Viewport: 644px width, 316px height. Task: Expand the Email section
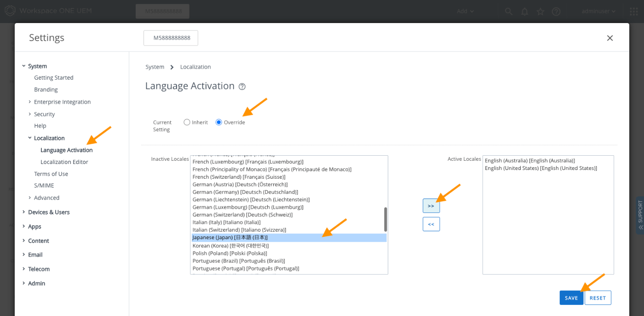click(x=23, y=254)
